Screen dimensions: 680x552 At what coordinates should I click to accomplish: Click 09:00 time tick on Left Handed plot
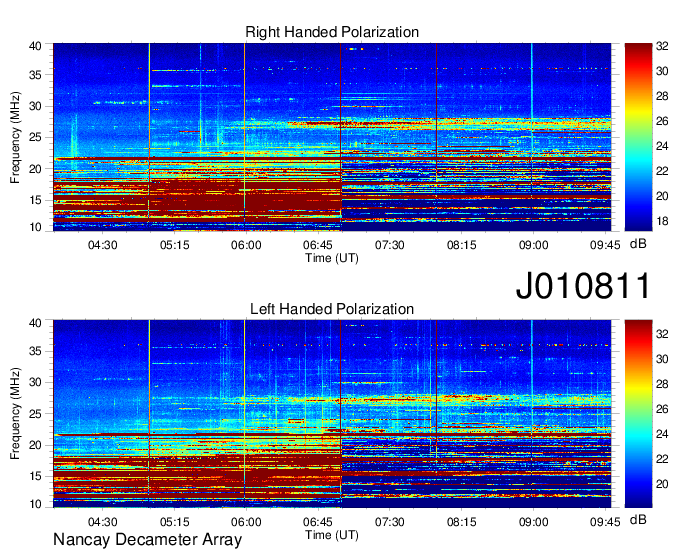coord(533,522)
